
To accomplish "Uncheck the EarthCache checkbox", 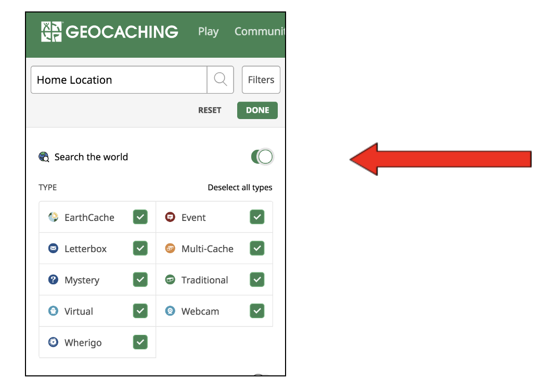I will click(x=140, y=217).
